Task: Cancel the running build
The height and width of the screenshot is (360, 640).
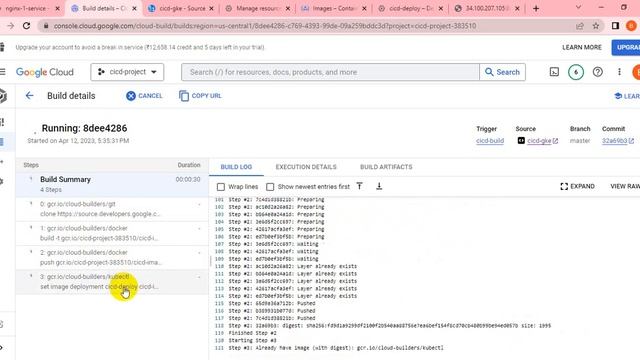Action: click(144, 96)
